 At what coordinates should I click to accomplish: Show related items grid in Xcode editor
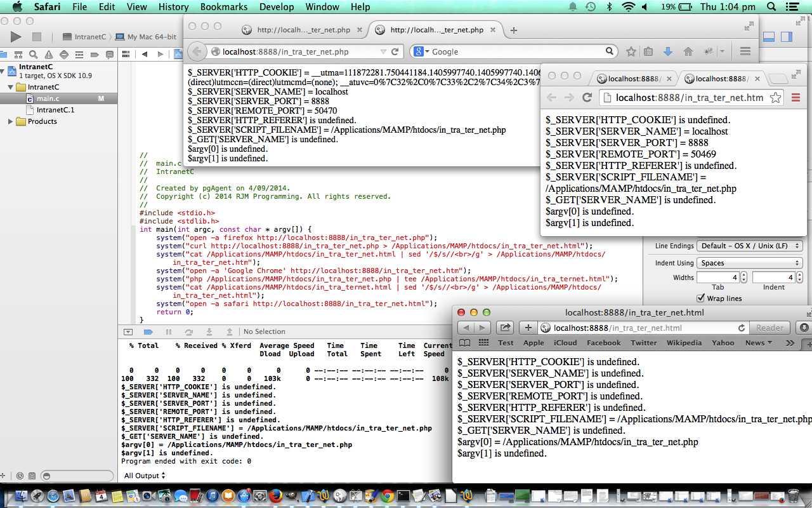[x=127, y=54]
